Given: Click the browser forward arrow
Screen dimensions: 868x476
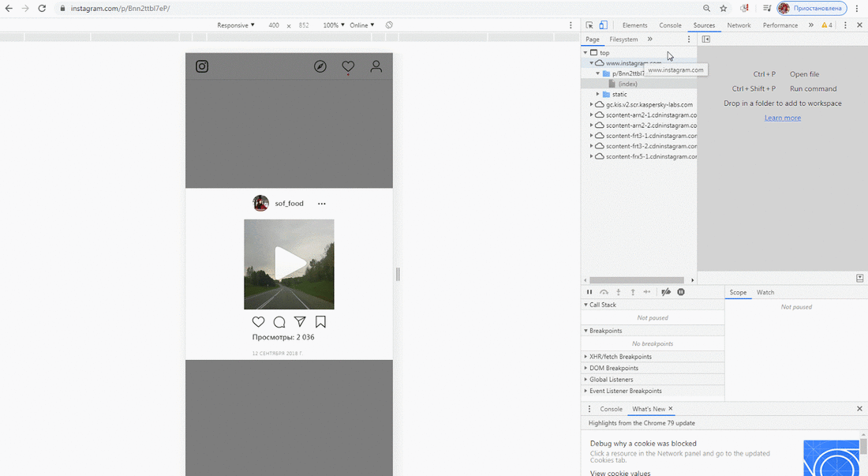Looking at the screenshot, I should point(25,9).
